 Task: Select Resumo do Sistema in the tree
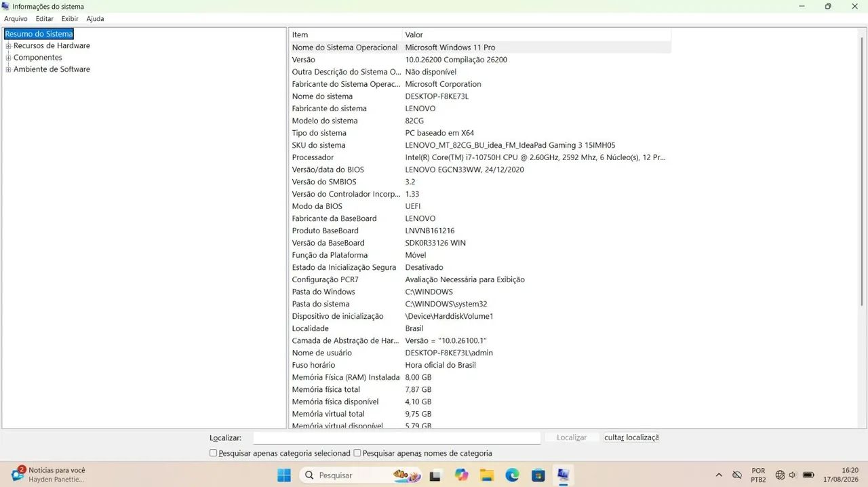[39, 34]
